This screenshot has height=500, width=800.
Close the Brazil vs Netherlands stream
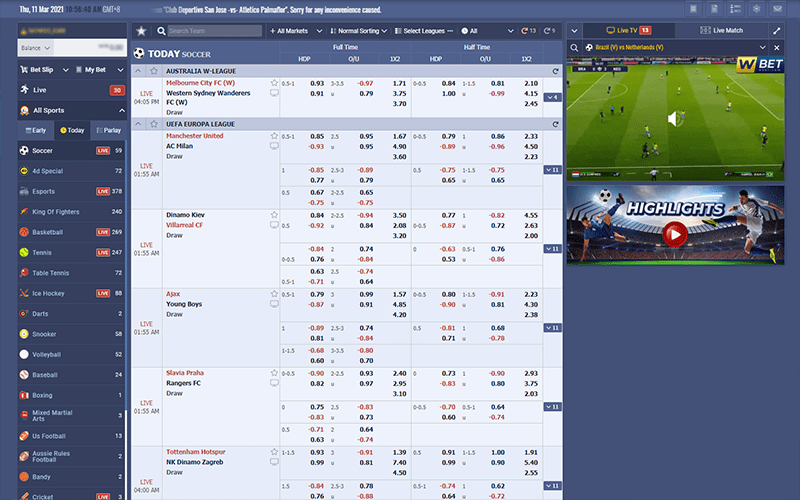[778, 47]
